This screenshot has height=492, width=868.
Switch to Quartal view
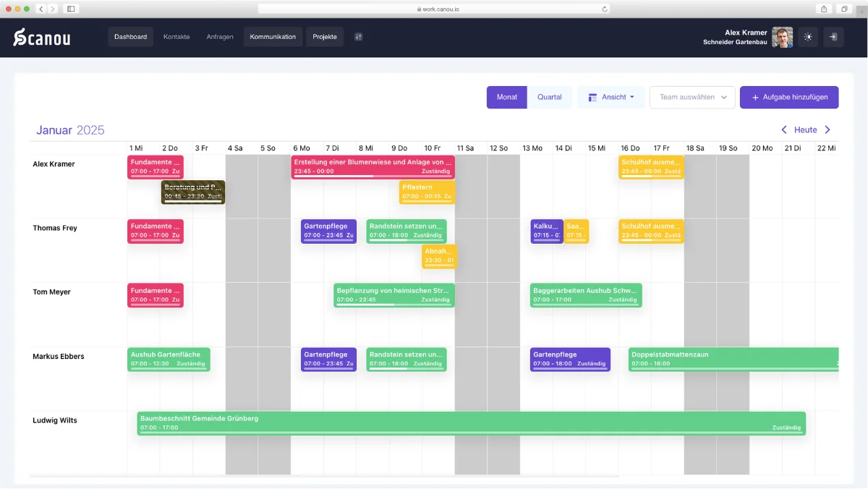(x=549, y=97)
